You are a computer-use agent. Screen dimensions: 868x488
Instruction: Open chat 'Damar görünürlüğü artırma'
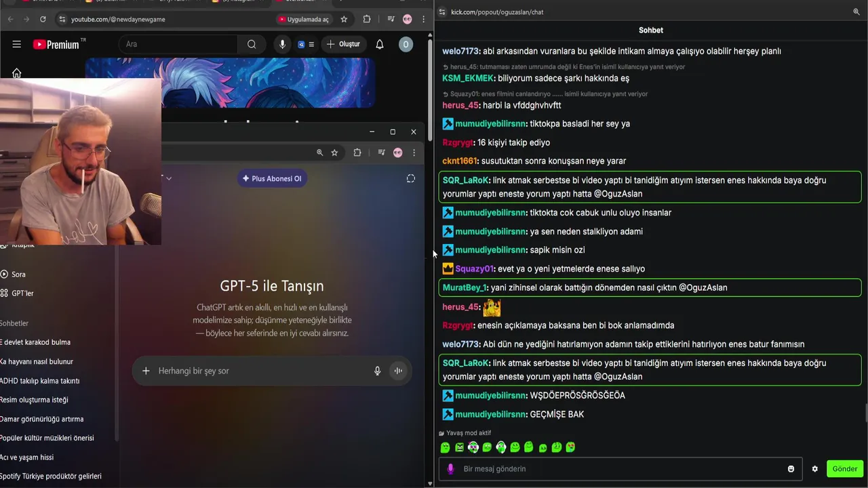42,419
